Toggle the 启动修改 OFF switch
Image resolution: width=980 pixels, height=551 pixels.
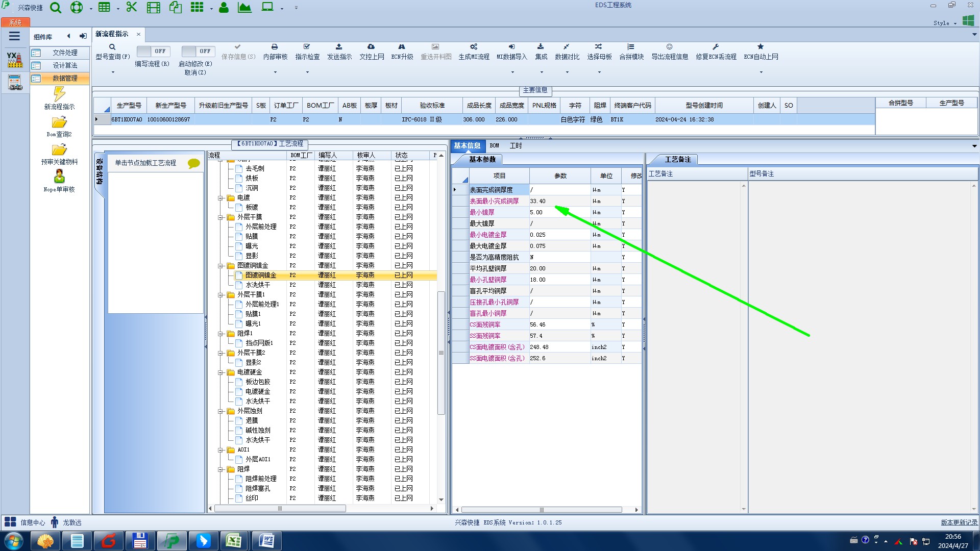tap(198, 52)
